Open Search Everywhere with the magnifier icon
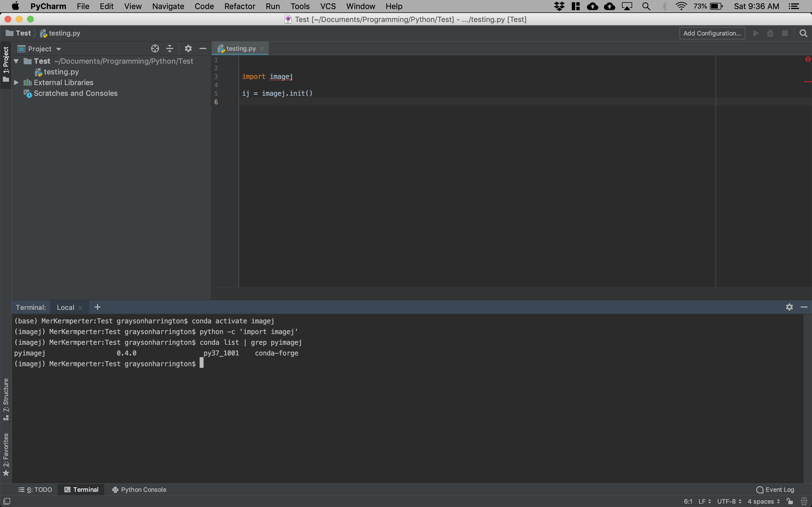Image resolution: width=812 pixels, height=507 pixels. coord(803,33)
